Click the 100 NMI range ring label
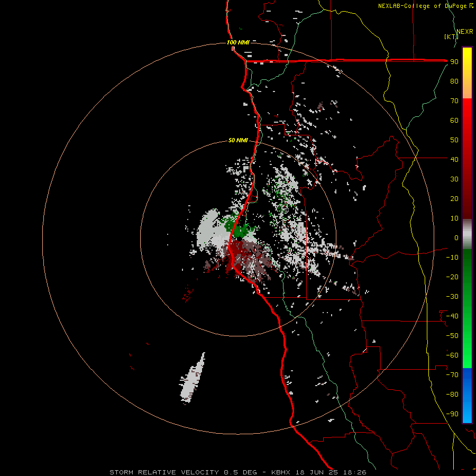Viewport: 476px width, 476px height. (238, 42)
